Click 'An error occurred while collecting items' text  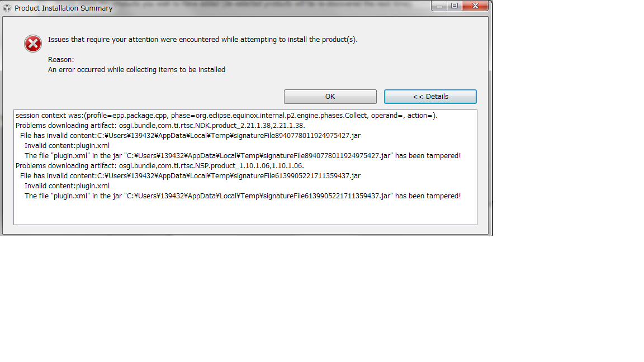coord(137,70)
